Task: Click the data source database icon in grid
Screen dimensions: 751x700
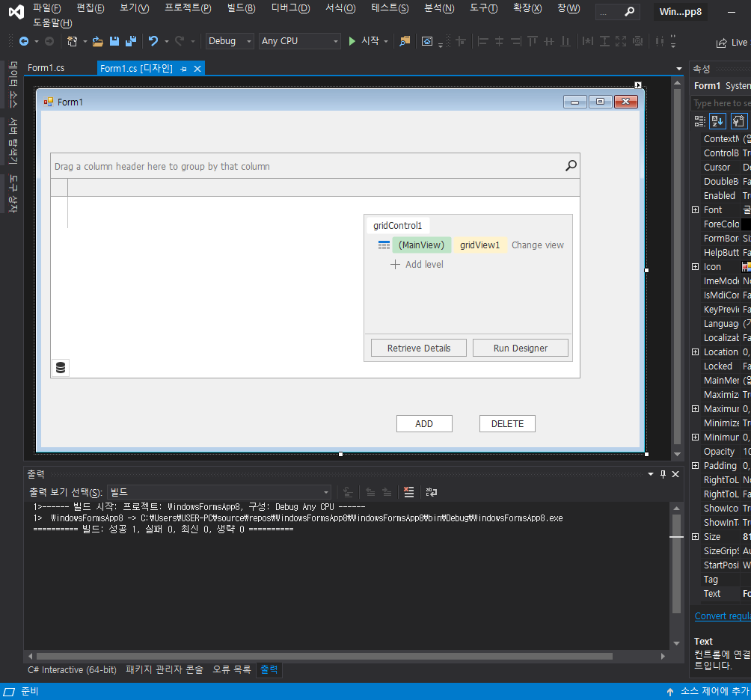Action: [61, 368]
